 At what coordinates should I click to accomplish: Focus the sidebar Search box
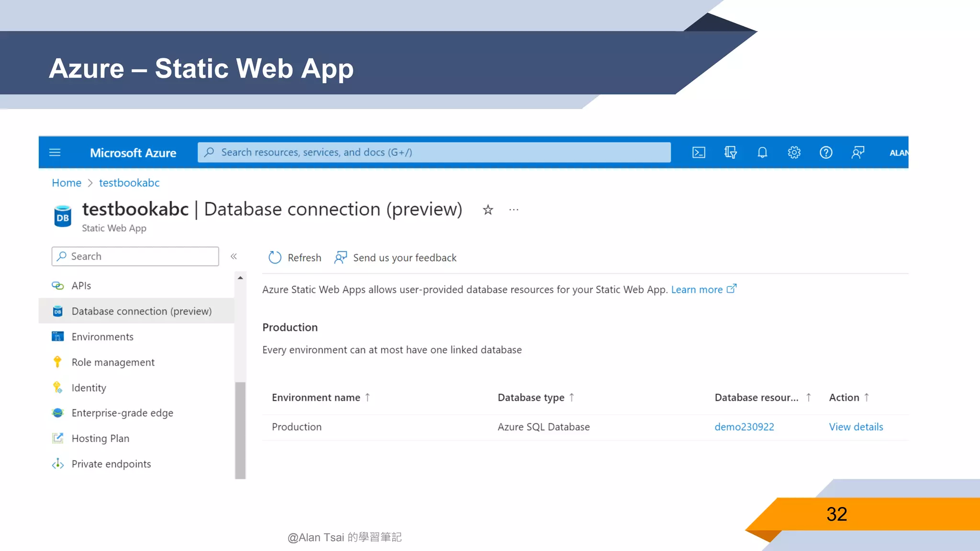[x=135, y=256]
